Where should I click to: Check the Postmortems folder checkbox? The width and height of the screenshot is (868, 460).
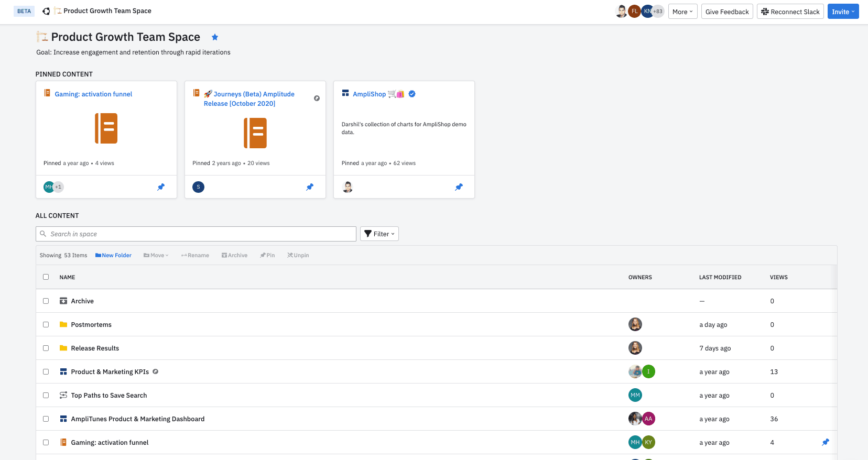[x=46, y=324]
